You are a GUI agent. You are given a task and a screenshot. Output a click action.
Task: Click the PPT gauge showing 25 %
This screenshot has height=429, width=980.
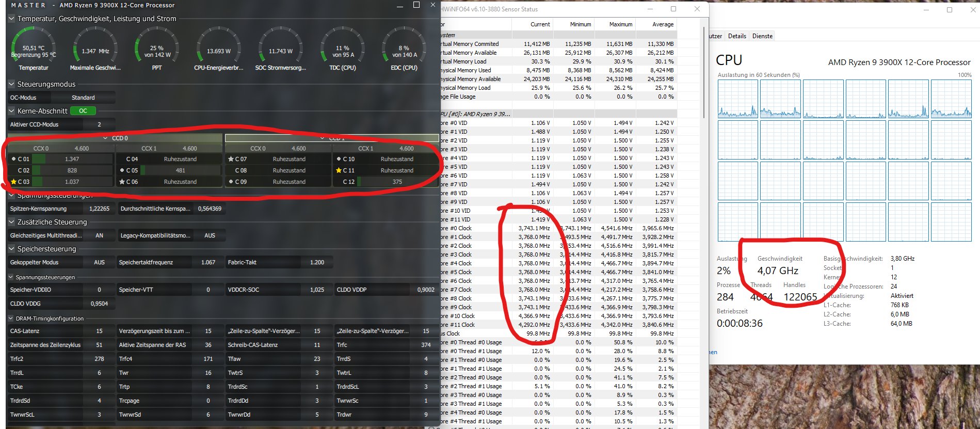click(x=157, y=49)
